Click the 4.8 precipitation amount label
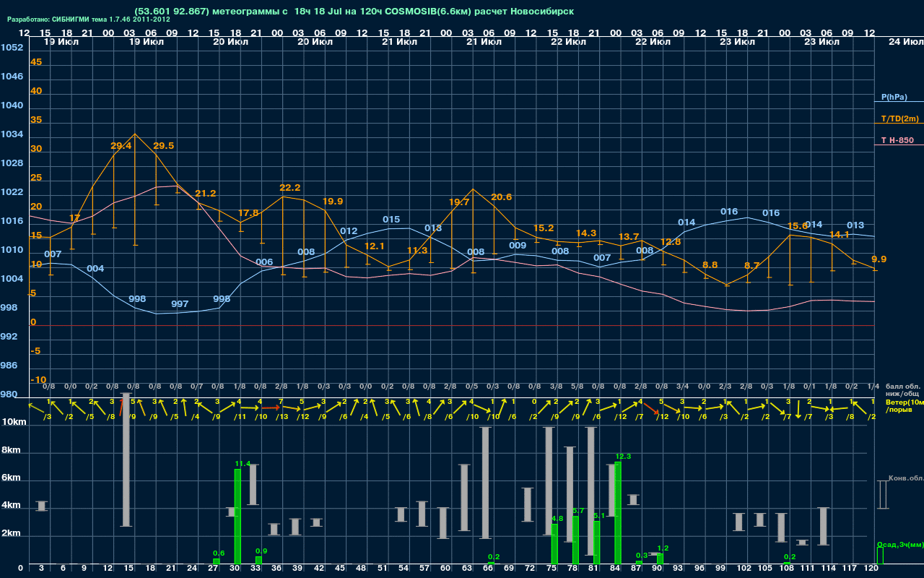The width and height of the screenshot is (924, 578). 557,518
